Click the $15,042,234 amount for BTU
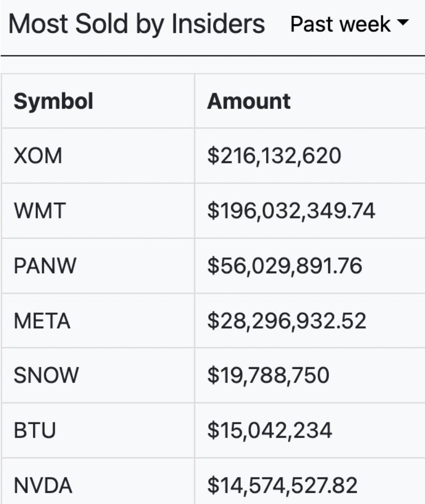This screenshot has height=504, width=425. coord(270,430)
